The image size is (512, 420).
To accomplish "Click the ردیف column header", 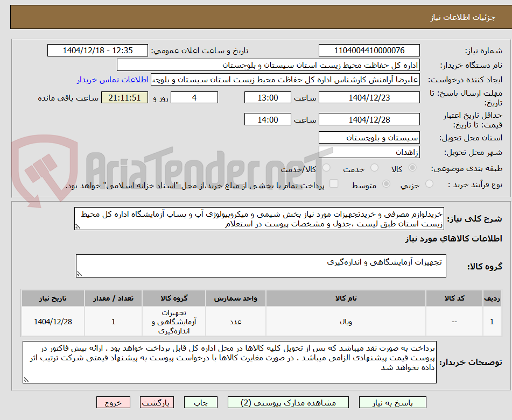I will [x=492, y=298].
